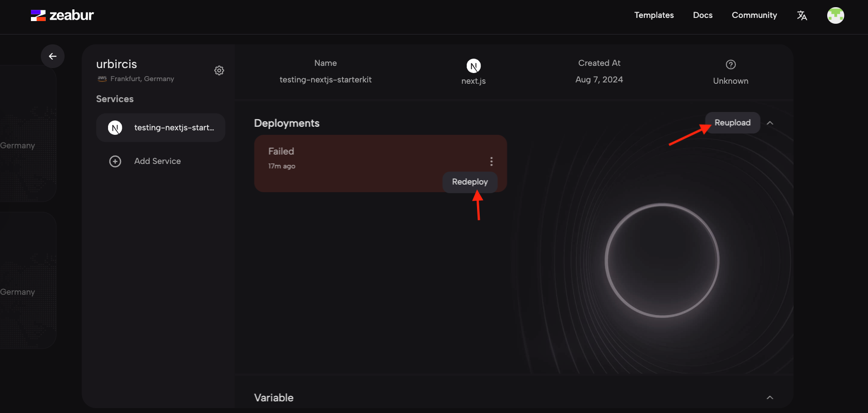Open the Failed deployment three-dot menu
The height and width of the screenshot is (413, 868).
pyautogui.click(x=491, y=161)
